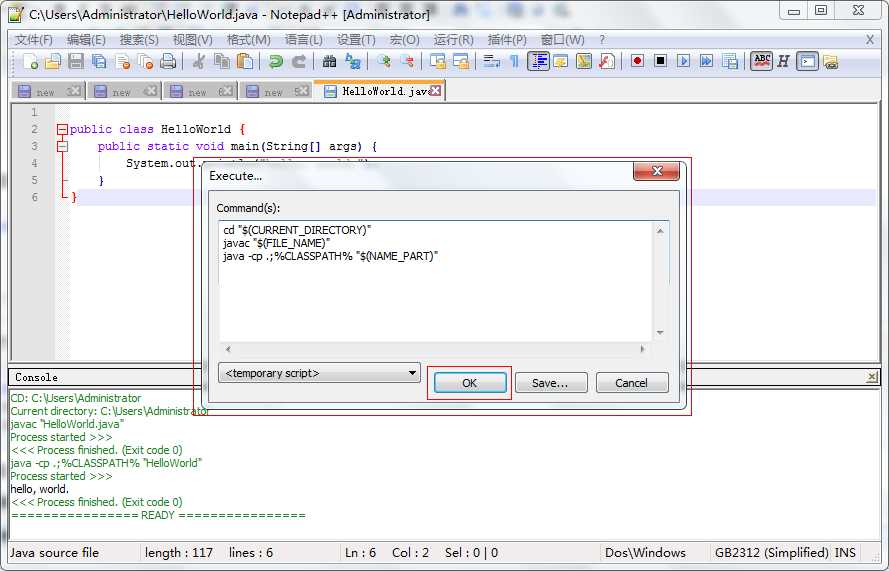Close the HelloWorld.java tab
The image size is (889, 571).
(435, 91)
